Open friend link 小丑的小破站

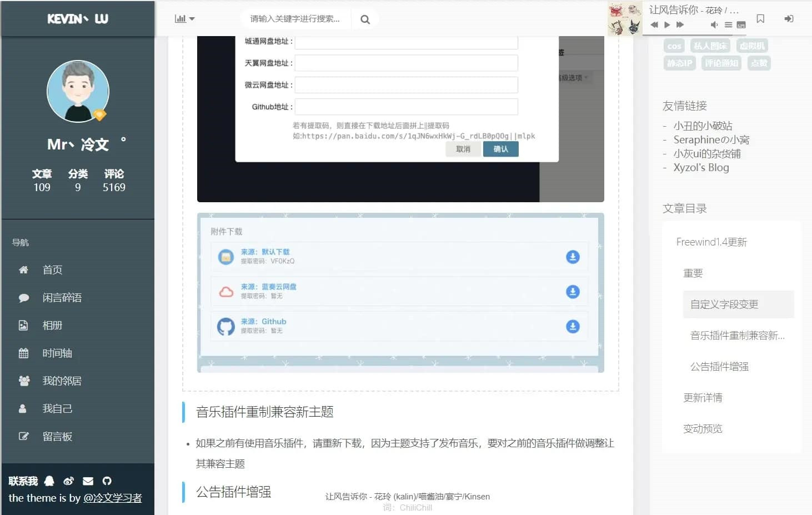[x=703, y=126]
